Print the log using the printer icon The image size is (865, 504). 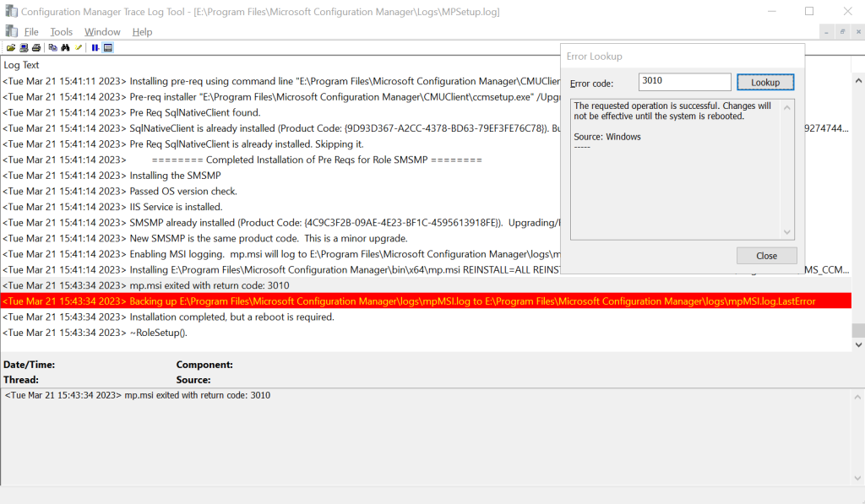[36, 48]
